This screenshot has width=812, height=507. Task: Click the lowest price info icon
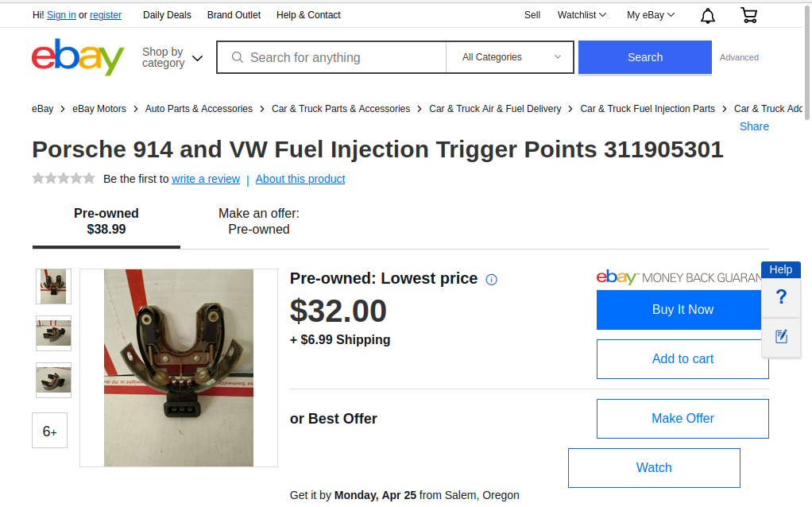[491, 280]
